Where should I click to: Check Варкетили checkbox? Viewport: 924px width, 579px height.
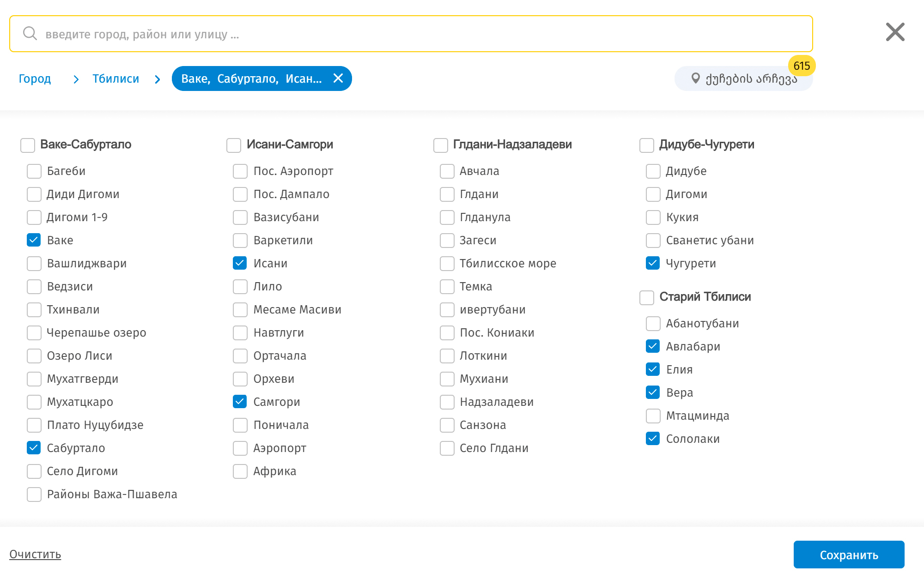[240, 241]
